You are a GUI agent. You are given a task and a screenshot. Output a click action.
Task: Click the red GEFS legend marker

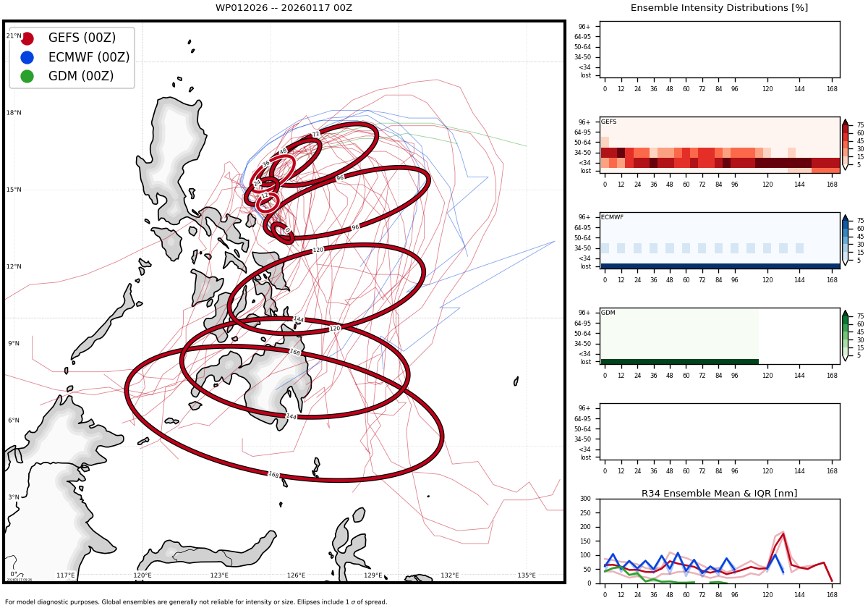(27, 38)
